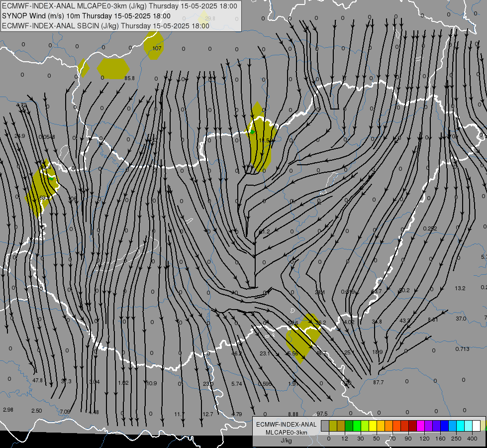Click the map value 48.7
487x448 pixels.
[321, 353]
